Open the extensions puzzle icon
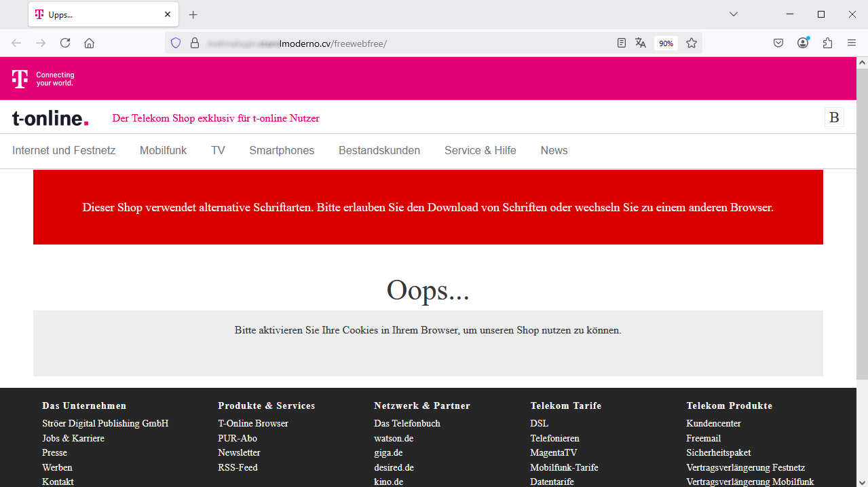 click(827, 43)
